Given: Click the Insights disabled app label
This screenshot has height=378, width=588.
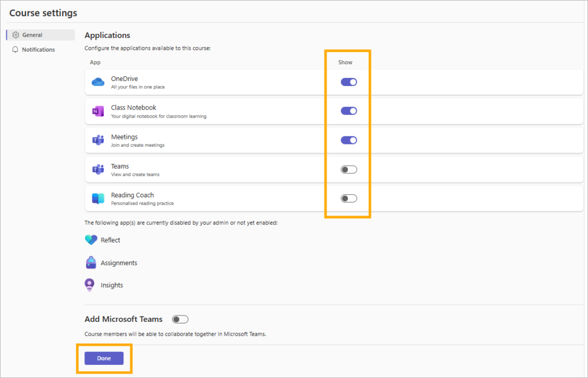Looking at the screenshot, I should coord(112,285).
